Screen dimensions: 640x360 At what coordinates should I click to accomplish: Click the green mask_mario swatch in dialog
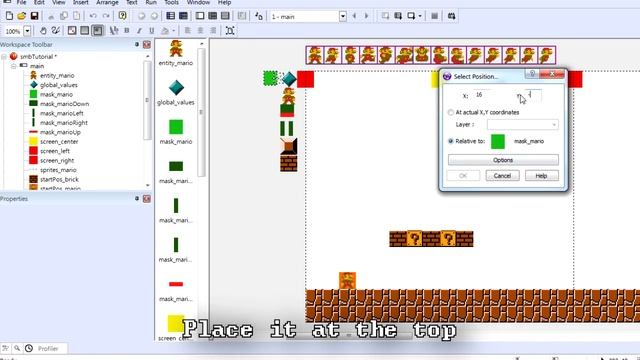[498, 142]
